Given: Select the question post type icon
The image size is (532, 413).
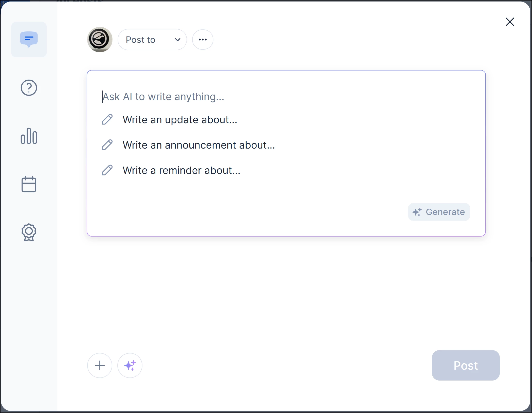Looking at the screenshot, I should point(29,88).
